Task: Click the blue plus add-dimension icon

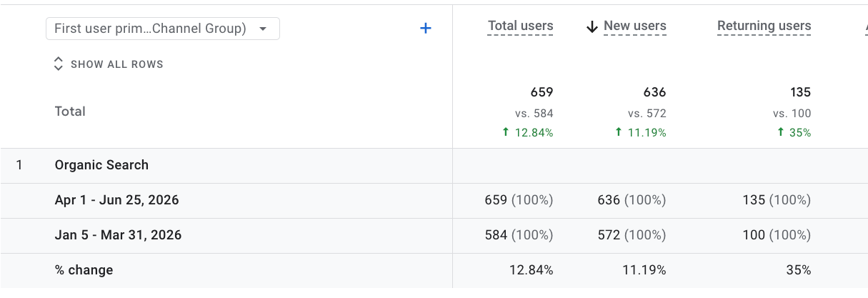Action: (x=426, y=29)
